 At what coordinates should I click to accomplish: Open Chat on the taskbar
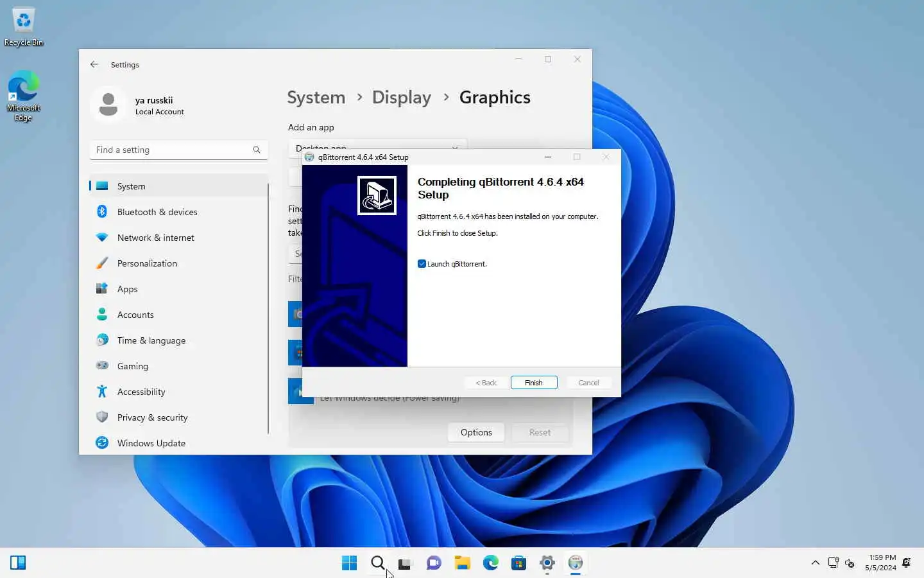coord(434,563)
